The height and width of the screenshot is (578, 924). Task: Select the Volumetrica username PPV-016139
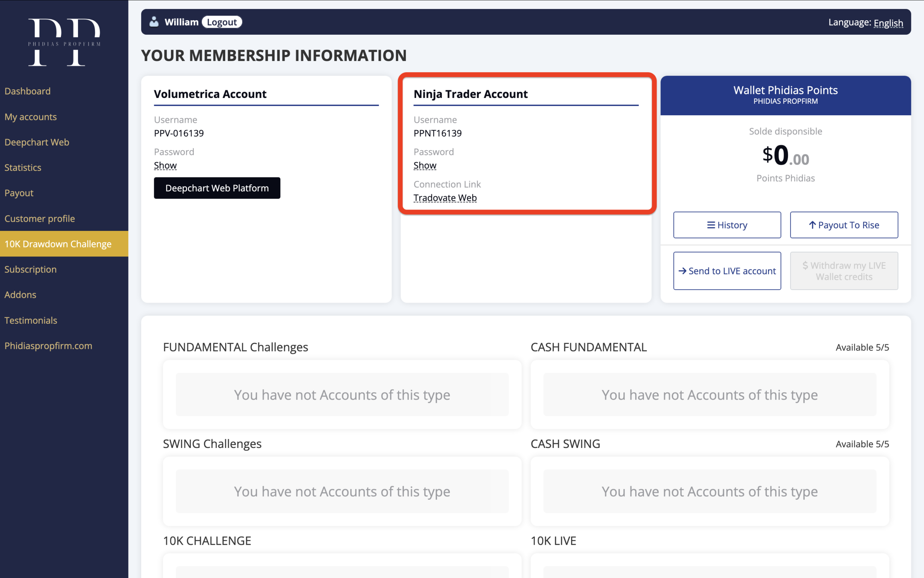click(179, 133)
